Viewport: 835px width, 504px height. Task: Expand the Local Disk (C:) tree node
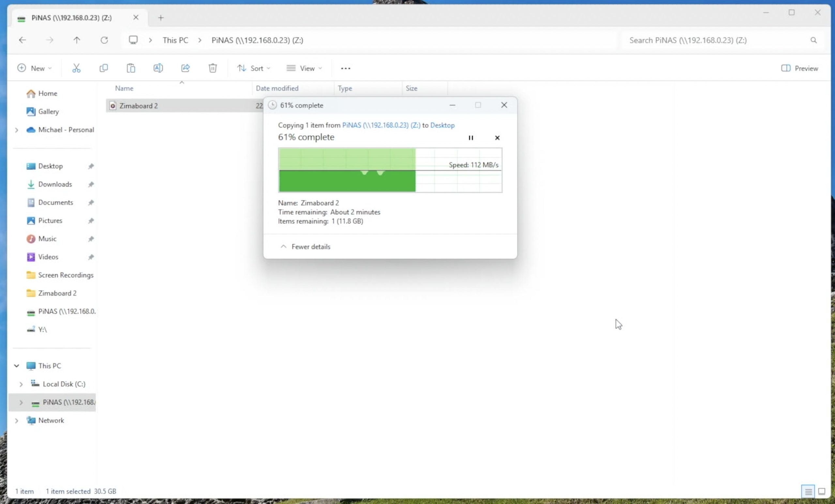[21, 384]
